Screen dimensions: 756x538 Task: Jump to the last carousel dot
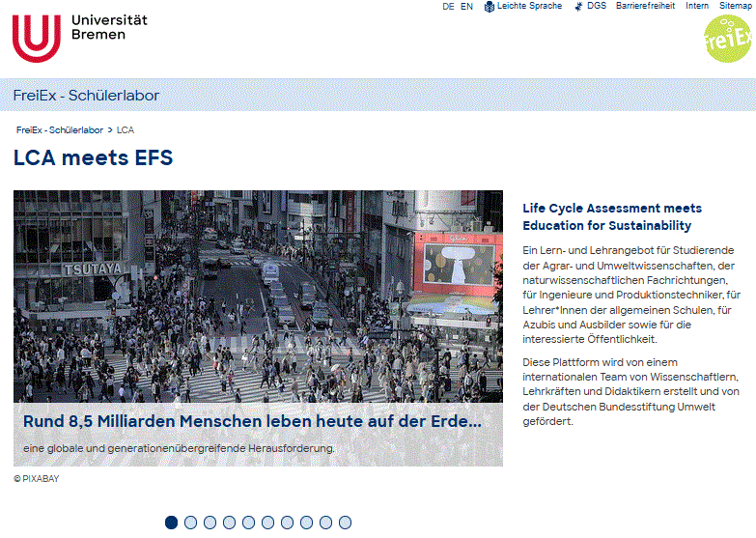pyautogui.click(x=345, y=523)
